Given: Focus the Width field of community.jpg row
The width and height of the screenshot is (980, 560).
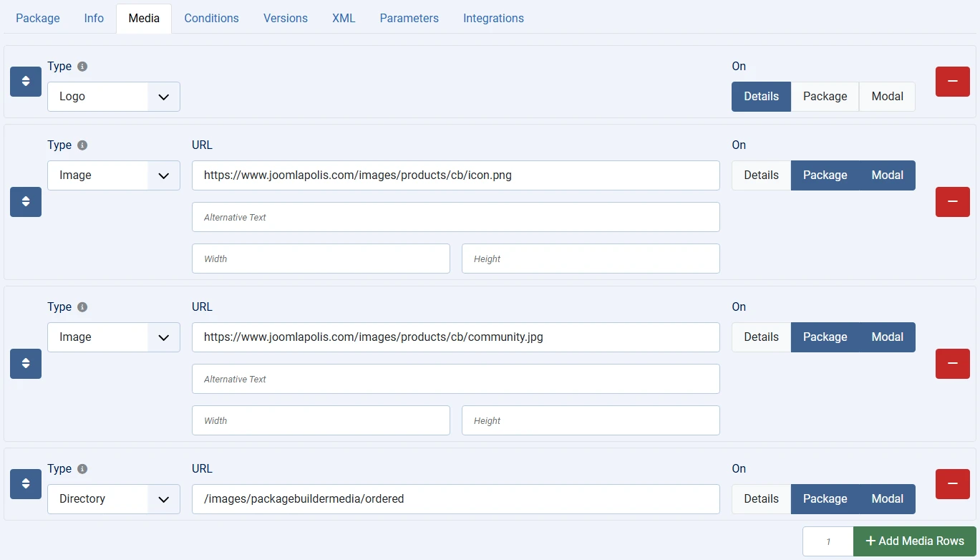Looking at the screenshot, I should pyautogui.click(x=321, y=420).
